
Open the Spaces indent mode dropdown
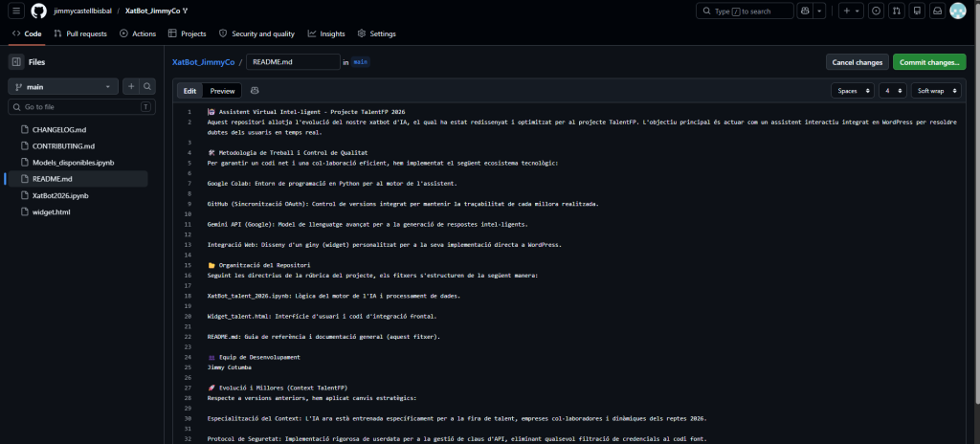coord(853,91)
